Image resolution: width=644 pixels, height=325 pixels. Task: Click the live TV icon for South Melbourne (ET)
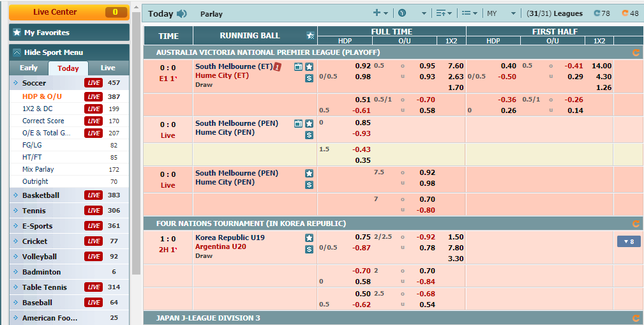click(298, 66)
